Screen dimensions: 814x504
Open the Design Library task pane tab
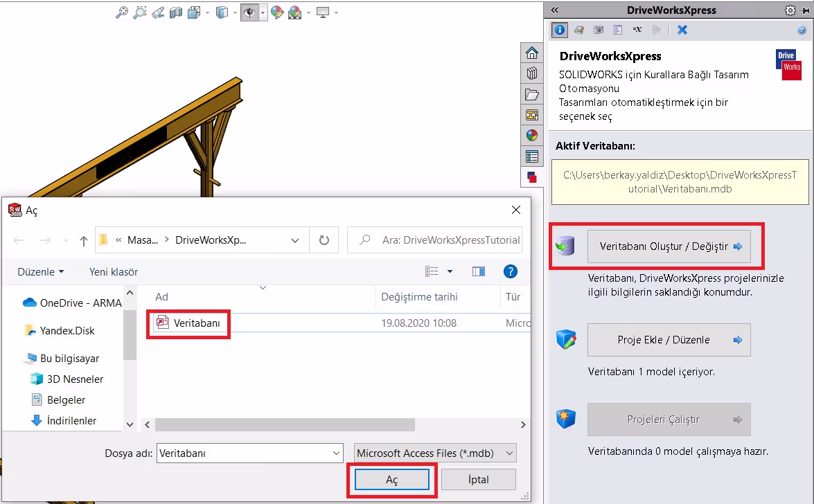point(531,73)
